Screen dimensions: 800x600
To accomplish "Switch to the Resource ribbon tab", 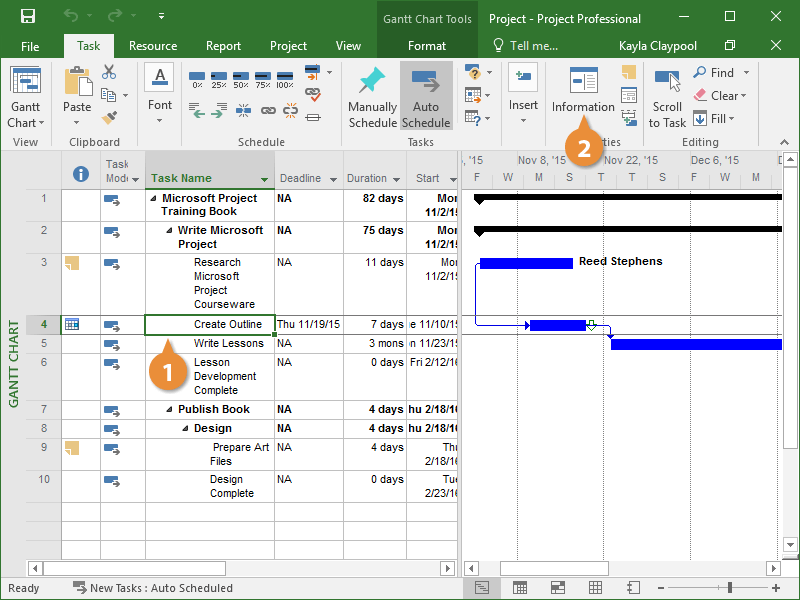I will [153, 46].
